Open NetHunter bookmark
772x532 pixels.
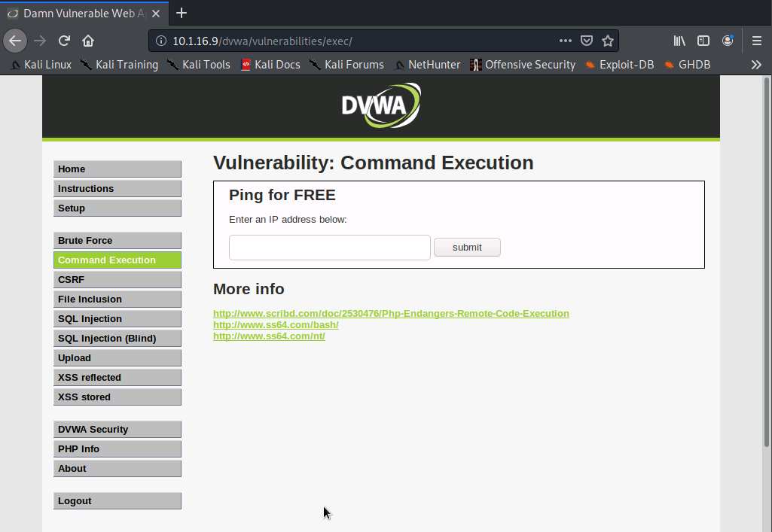click(x=427, y=65)
